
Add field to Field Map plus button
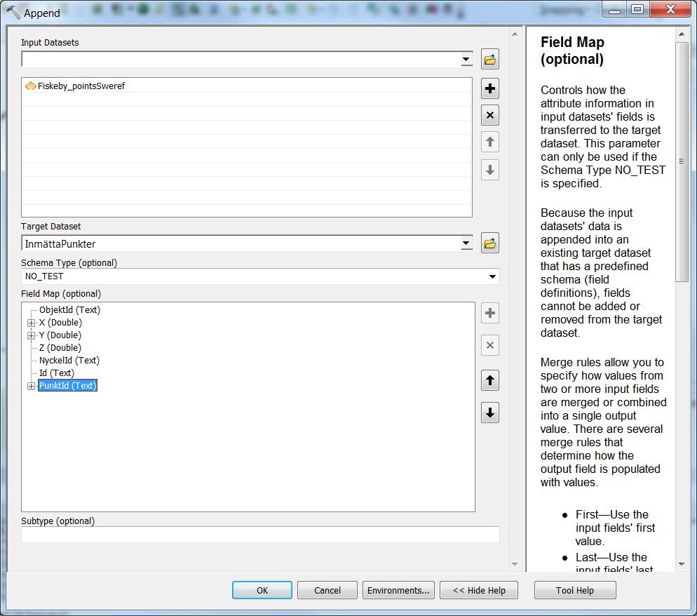pos(490,313)
